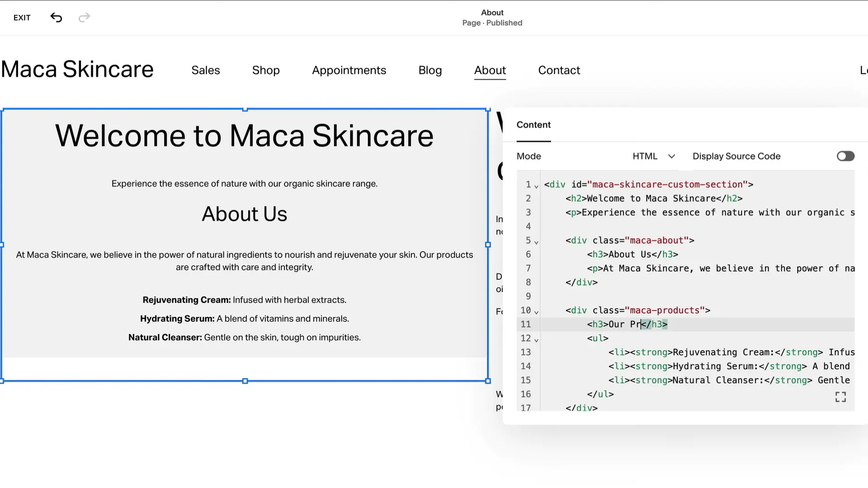The height and width of the screenshot is (488, 868).
Task: Click the Contact navigation item
Action: point(559,70)
